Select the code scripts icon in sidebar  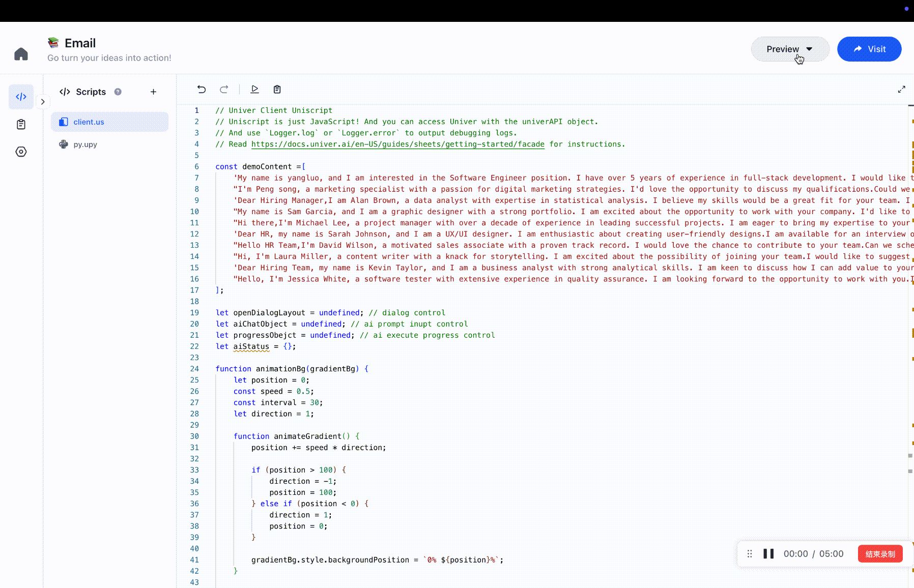(21, 96)
